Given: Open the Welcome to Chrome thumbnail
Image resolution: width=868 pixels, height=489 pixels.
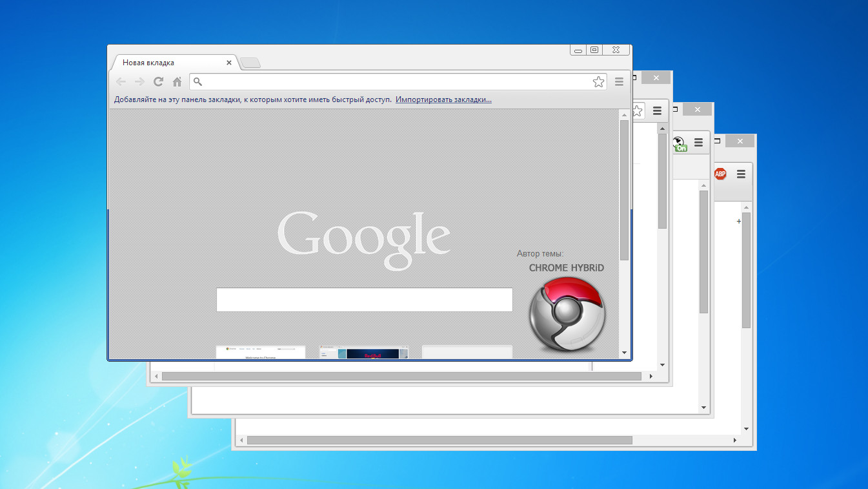Looking at the screenshot, I should coord(261,352).
